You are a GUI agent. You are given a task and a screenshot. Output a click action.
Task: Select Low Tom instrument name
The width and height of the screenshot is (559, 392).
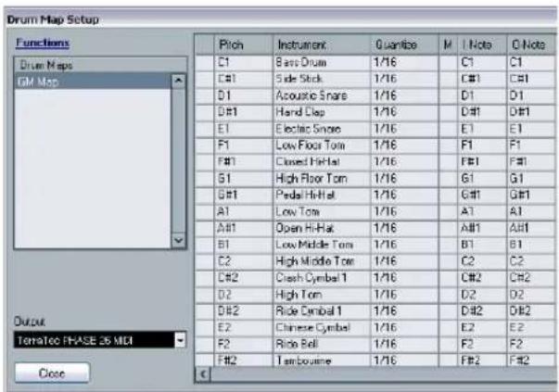point(298,211)
